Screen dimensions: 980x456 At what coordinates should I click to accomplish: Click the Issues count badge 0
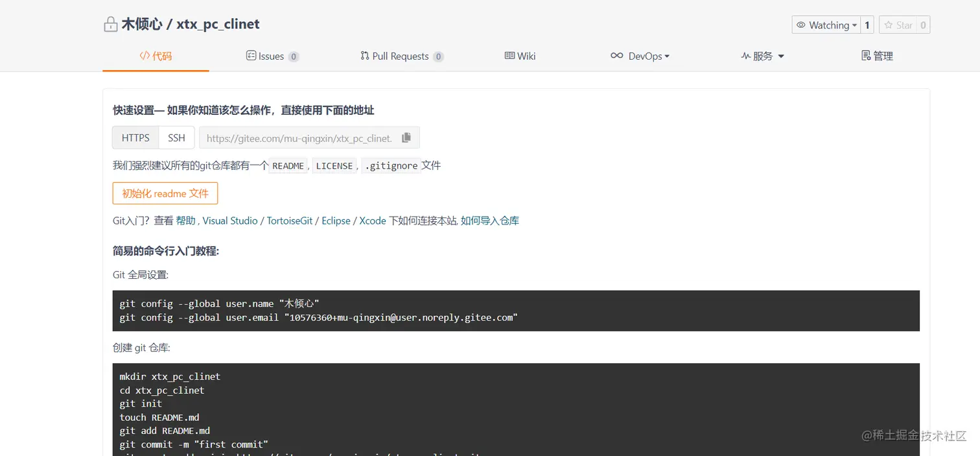click(x=294, y=56)
